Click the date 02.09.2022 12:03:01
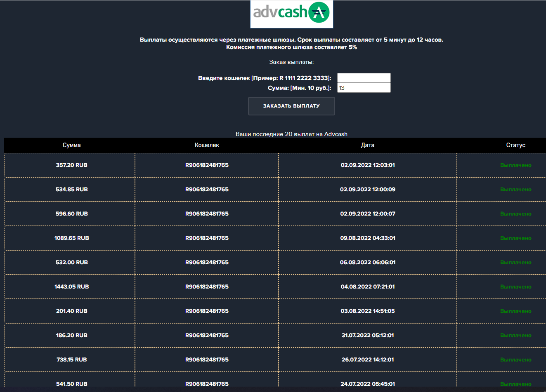Image resolution: width=546 pixels, height=392 pixels. tap(368, 165)
